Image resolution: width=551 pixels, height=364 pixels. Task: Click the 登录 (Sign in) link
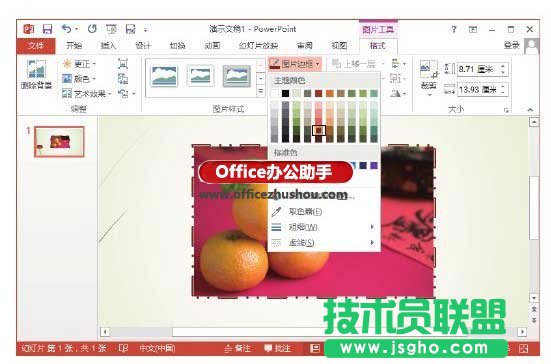coord(512,45)
